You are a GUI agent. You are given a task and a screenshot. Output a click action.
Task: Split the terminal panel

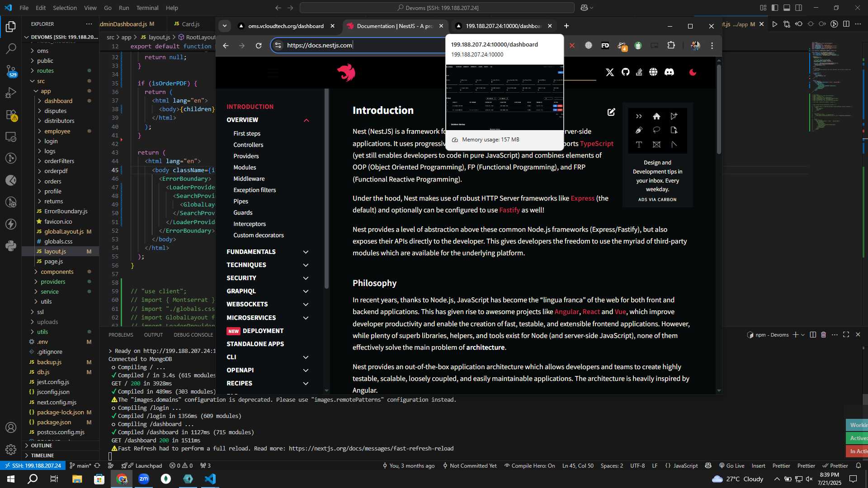pos(813,334)
